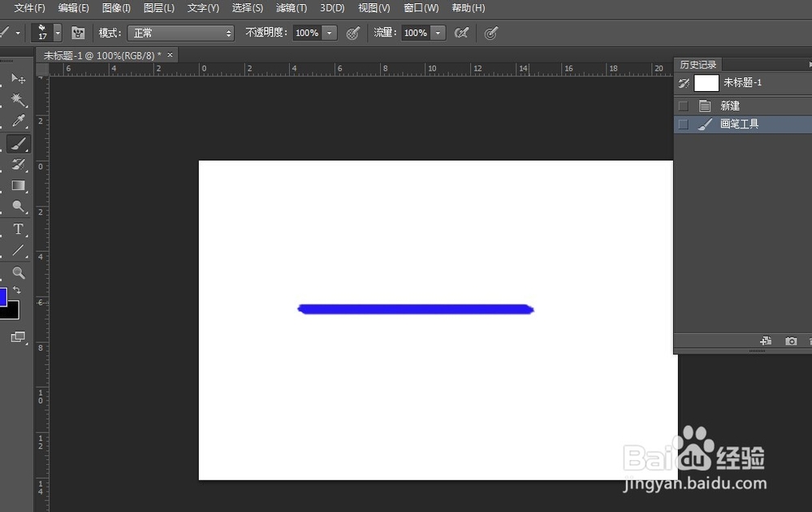Select the Eyedropper tool
The image size is (812, 512).
tap(19, 121)
